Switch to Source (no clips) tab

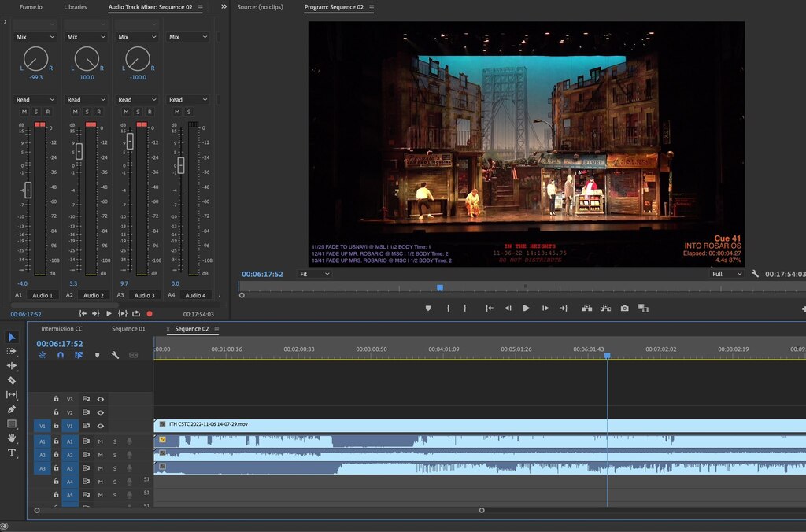click(260, 7)
